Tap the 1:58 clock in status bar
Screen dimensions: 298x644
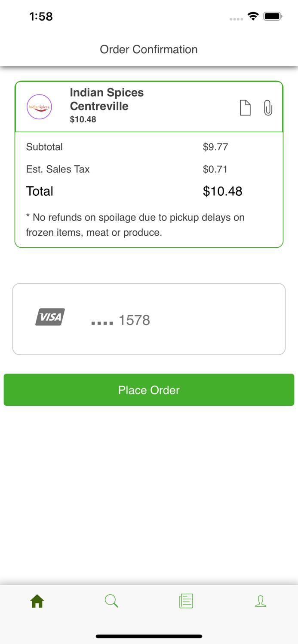[41, 16]
